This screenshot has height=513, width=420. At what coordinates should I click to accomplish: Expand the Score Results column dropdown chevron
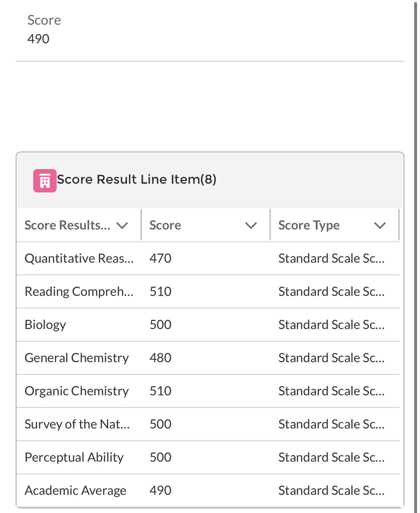pos(122,225)
